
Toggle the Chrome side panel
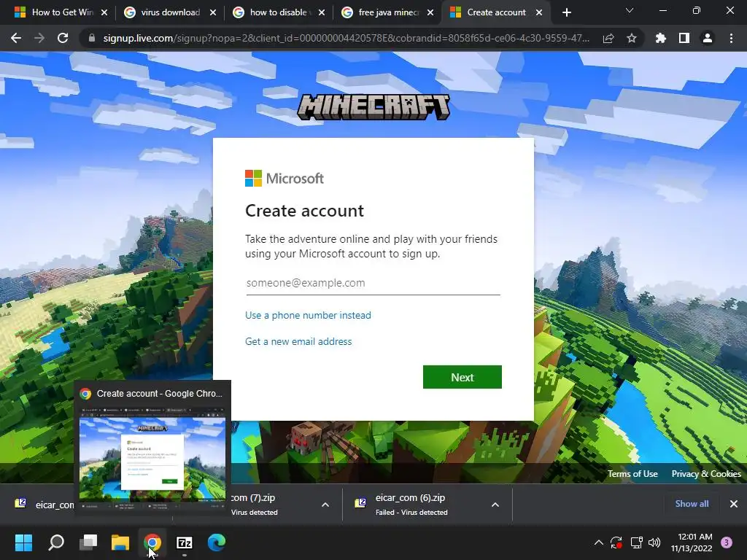pyautogui.click(x=684, y=38)
